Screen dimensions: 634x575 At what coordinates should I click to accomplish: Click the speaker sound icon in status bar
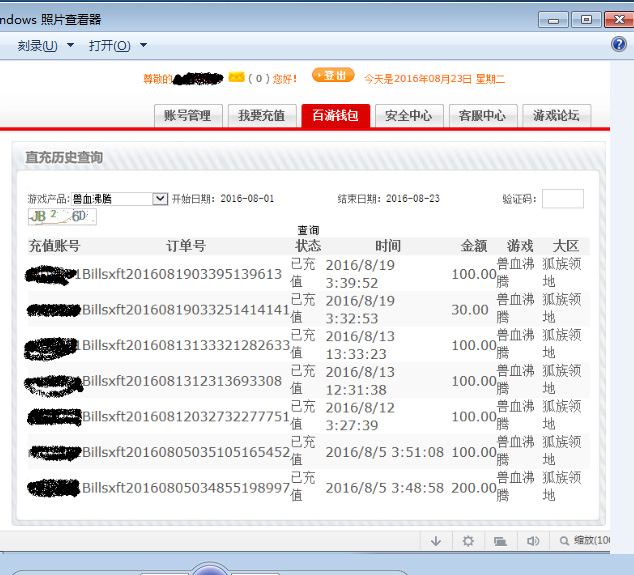coord(533,541)
